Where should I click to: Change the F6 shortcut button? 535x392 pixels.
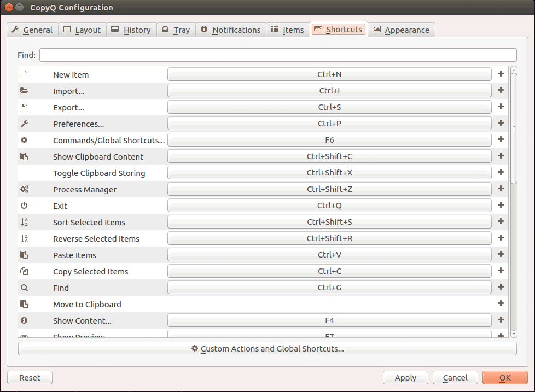pyautogui.click(x=329, y=140)
